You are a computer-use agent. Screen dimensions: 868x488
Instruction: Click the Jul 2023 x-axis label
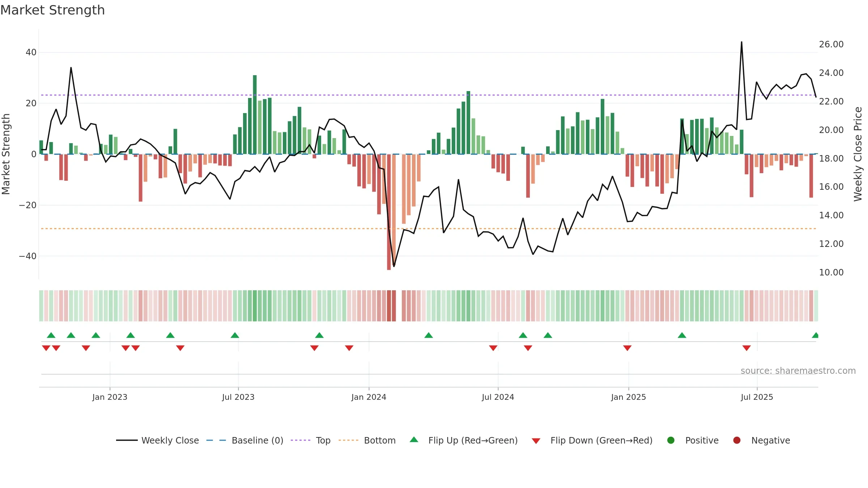click(x=238, y=397)
